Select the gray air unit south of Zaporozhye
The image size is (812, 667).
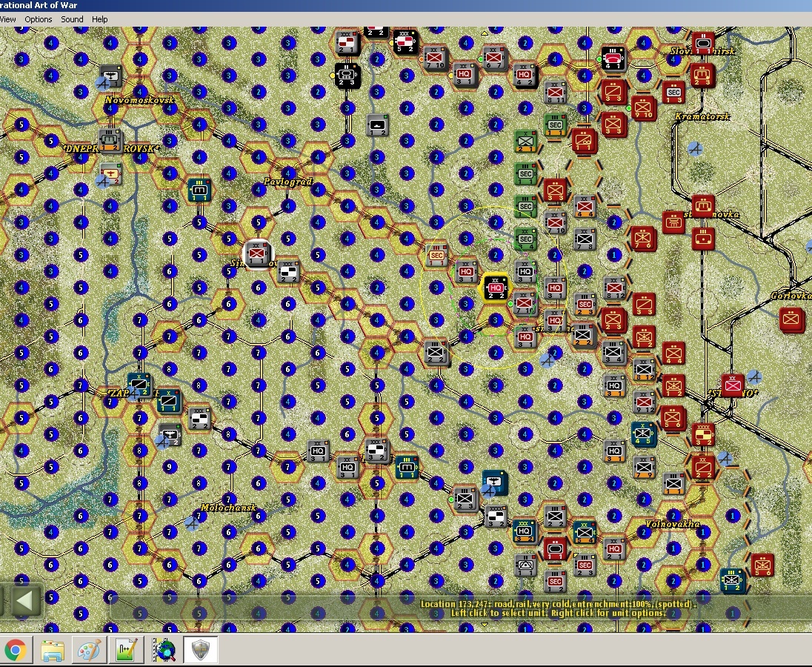pyautogui.click(x=170, y=435)
